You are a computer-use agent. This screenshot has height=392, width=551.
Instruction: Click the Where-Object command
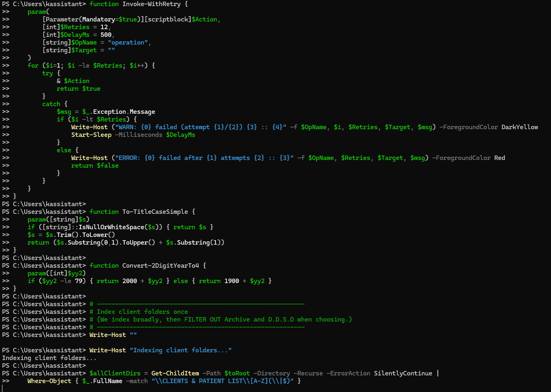(x=49, y=381)
